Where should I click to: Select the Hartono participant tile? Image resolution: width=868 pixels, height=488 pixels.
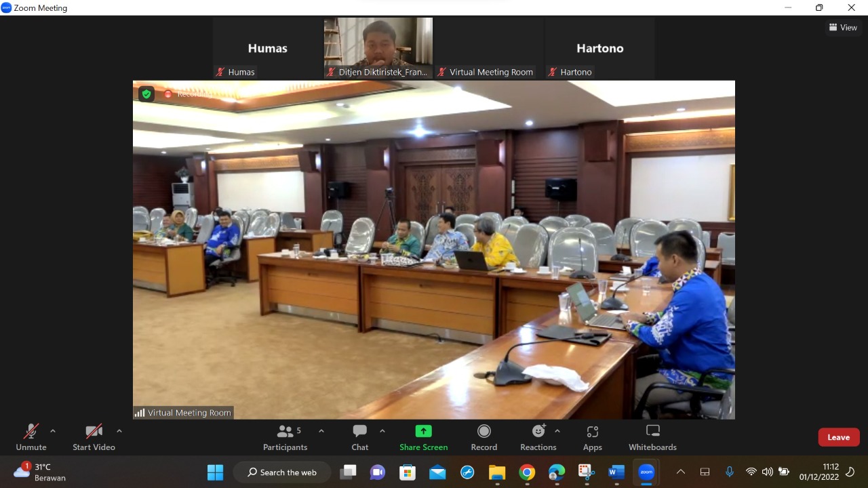[599, 48]
